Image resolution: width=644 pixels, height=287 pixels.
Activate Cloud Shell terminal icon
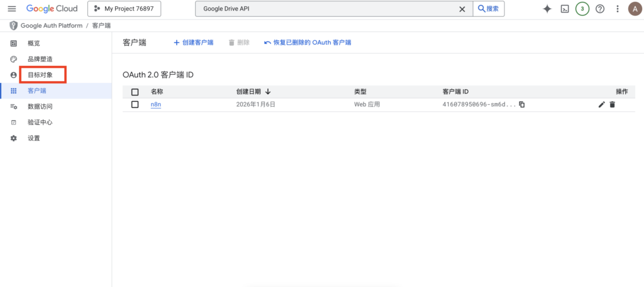pyautogui.click(x=565, y=9)
